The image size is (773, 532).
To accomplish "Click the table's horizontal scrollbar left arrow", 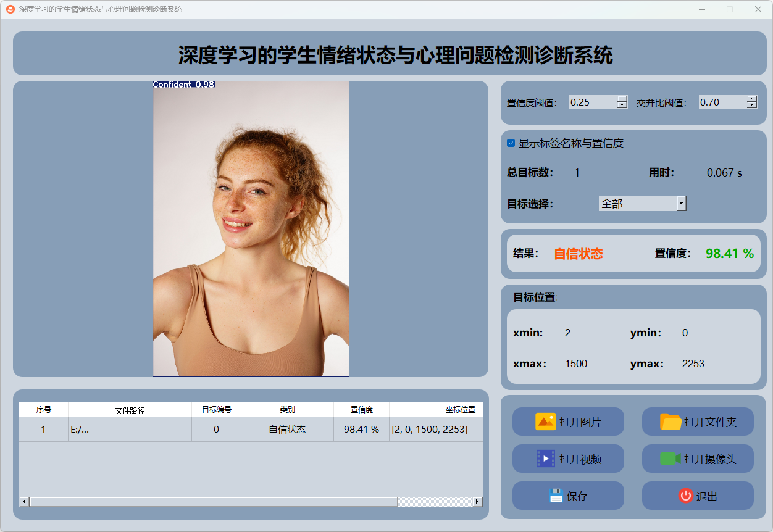I will 25,502.
